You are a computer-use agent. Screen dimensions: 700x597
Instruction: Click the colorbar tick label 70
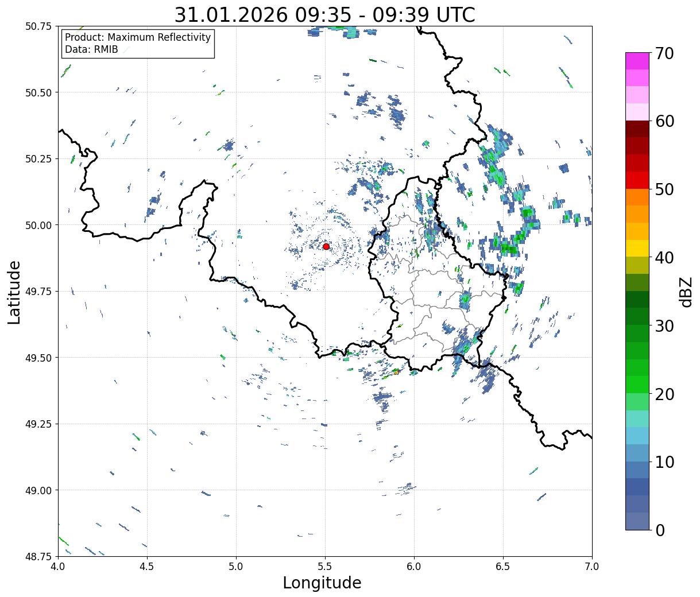click(664, 53)
